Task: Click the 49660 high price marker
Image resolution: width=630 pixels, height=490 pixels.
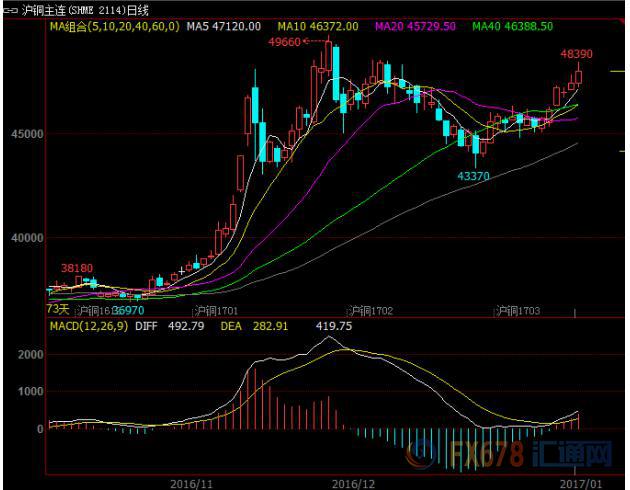Action: [x=287, y=41]
